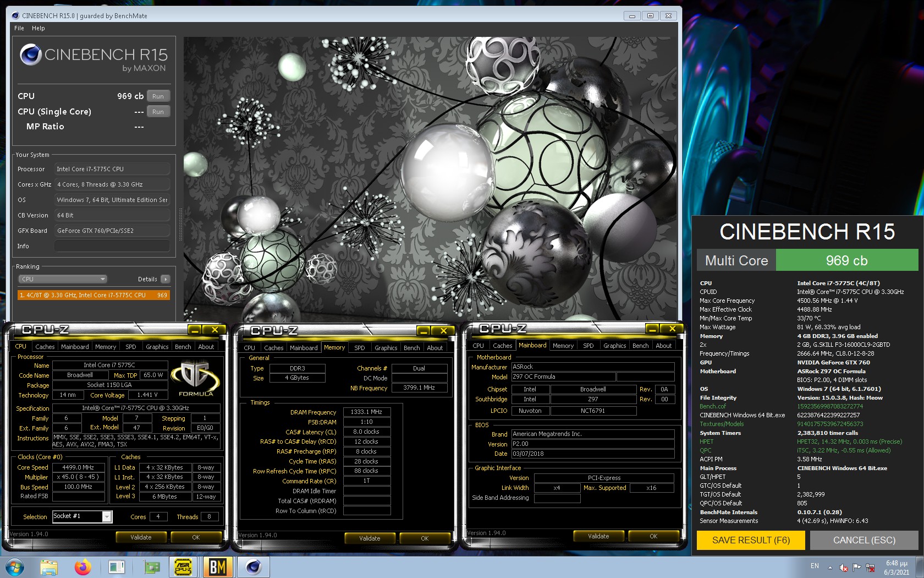Click the empty Info field in Cinebench

[112, 246]
